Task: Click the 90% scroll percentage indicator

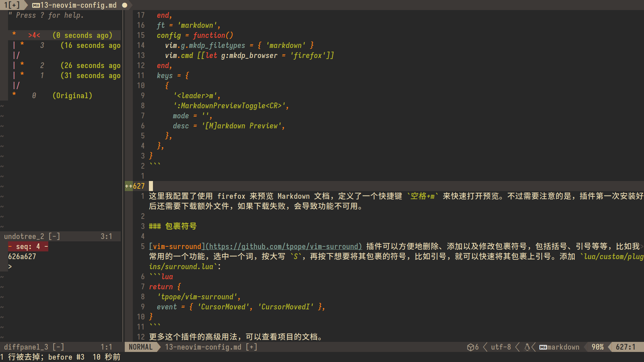Action: (x=597, y=347)
